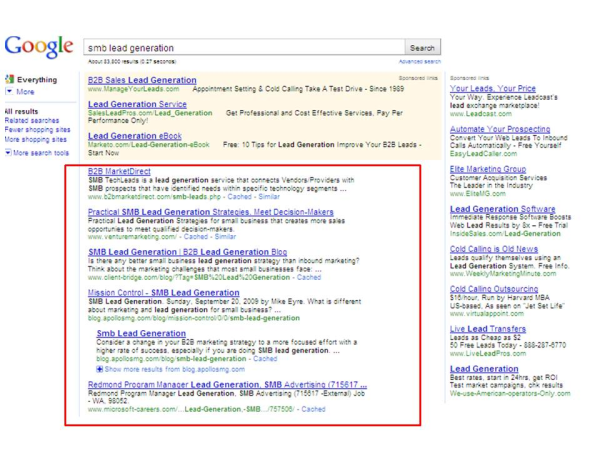
Task: Expand the More dropdown arrow under Everything
Action: (x=9, y=91)
